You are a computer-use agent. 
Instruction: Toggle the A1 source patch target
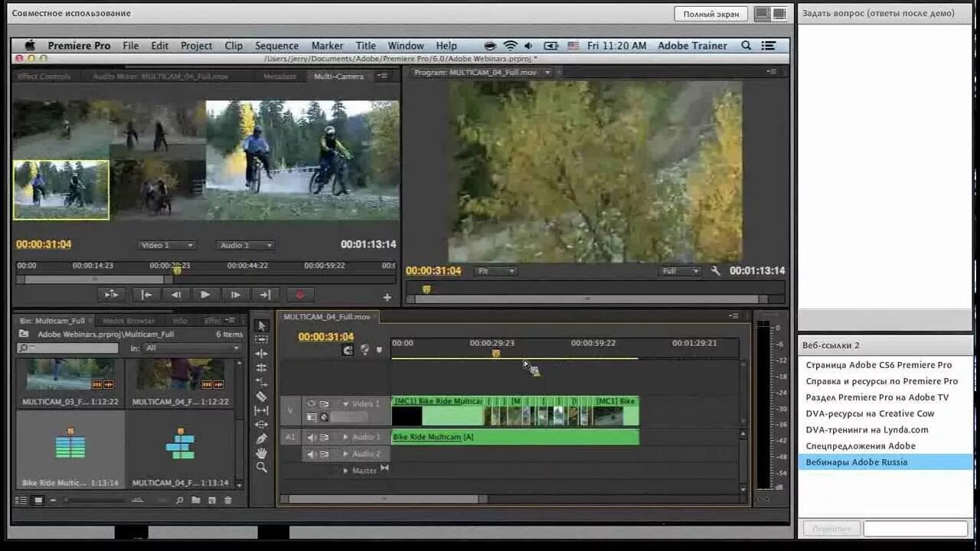290,437
